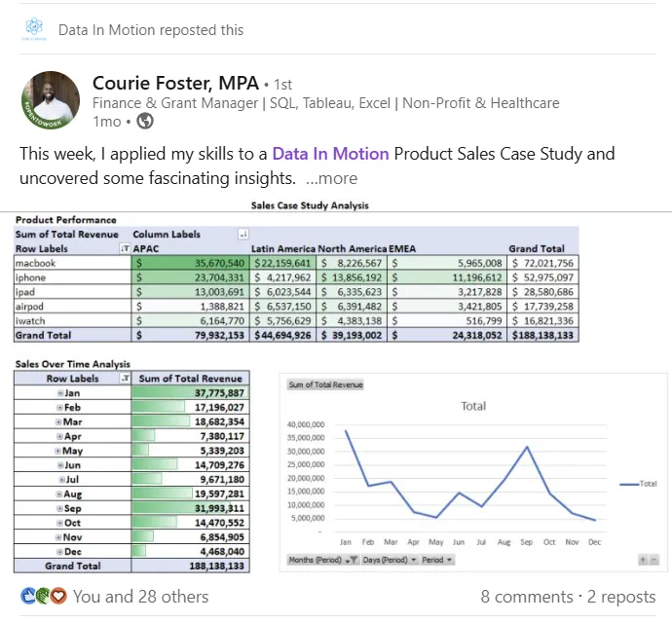
Task: Open Courie Foster's profile photo
Action: pyautogui.click(x=51, y=100)
